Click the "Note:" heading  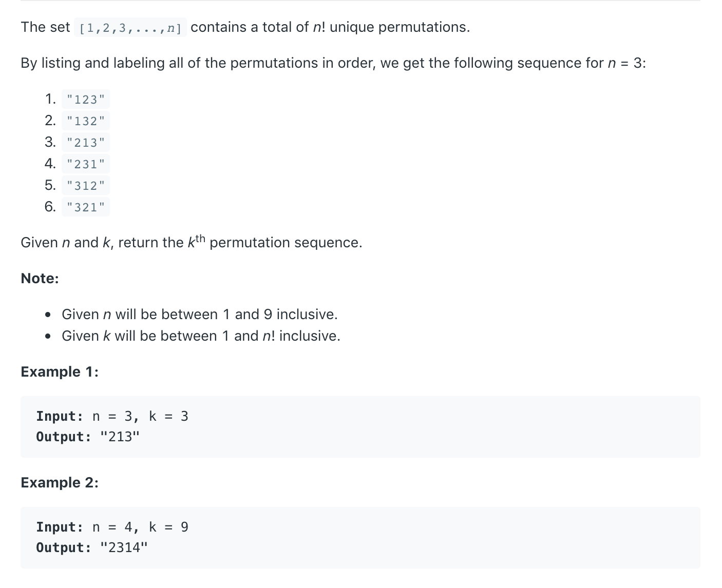pyautogui.click(x=40, y=278)
